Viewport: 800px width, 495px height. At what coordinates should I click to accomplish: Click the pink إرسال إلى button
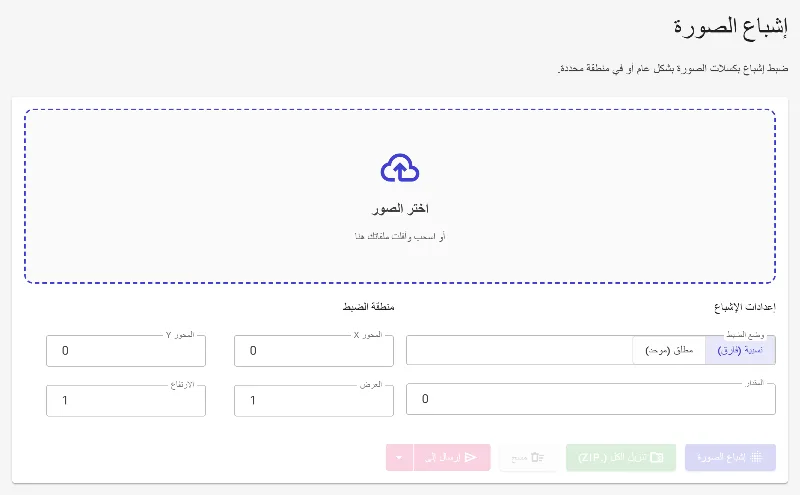(452, 457)
